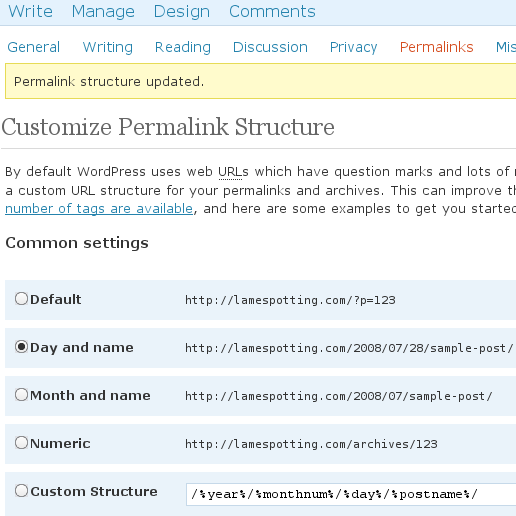Open the Manage menu
This screenshot has height=516, width=516.
(x=103, y=11)
